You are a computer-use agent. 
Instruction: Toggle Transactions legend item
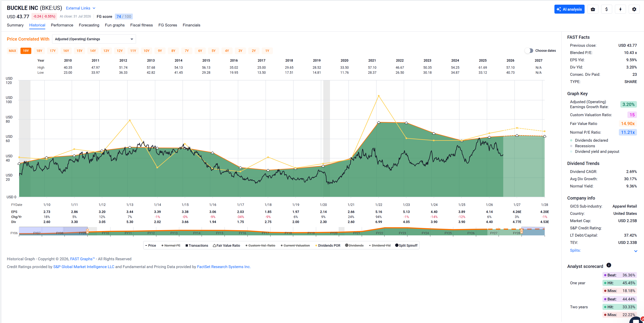coord(197,246)
